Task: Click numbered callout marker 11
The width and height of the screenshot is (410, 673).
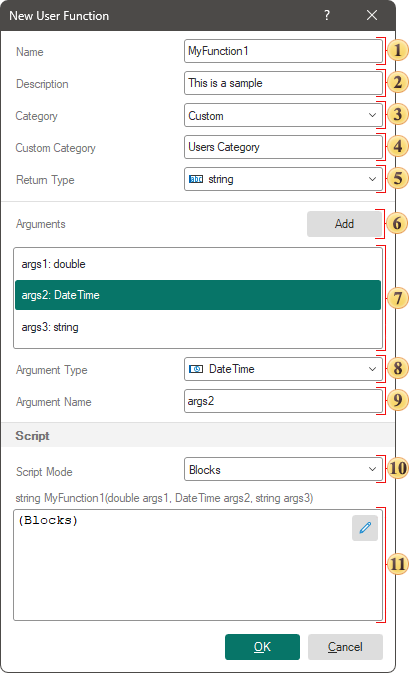Action: pyautogui.click(x=398, y=564)
